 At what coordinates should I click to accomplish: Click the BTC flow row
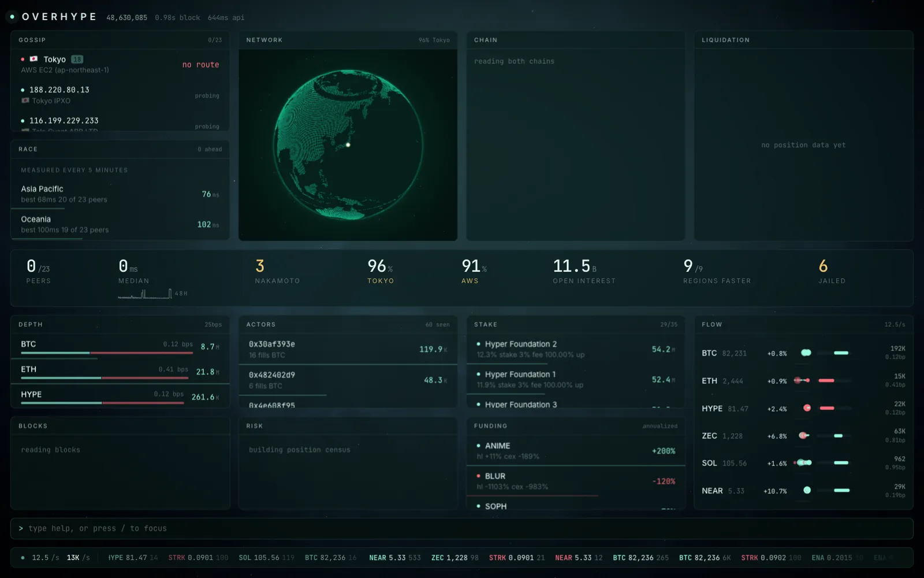(803, 353)
